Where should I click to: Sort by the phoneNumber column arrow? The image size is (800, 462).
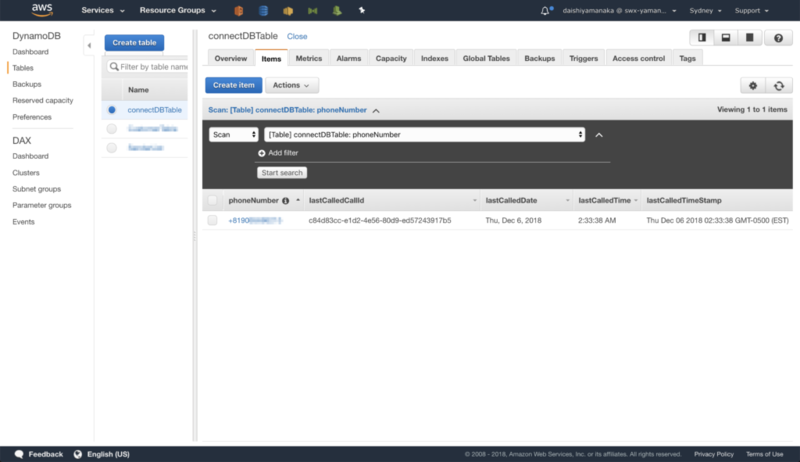pyautogui.click(x=298, y=200)
